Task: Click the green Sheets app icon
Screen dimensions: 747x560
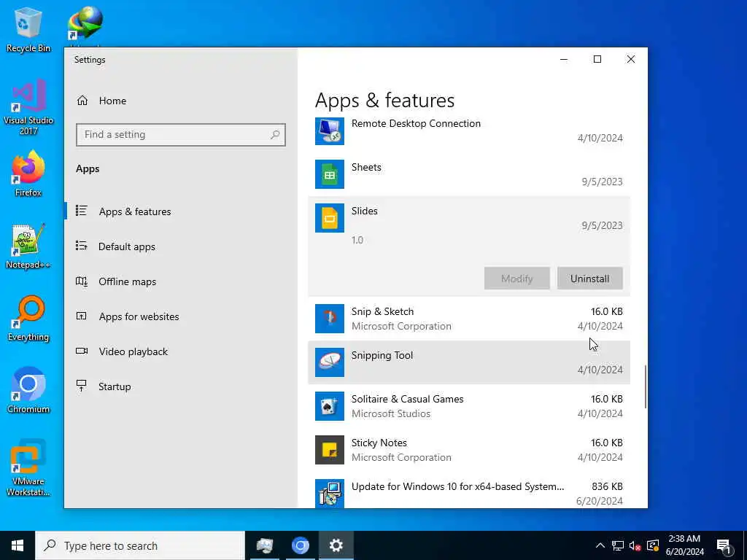Action: (329, 174)
